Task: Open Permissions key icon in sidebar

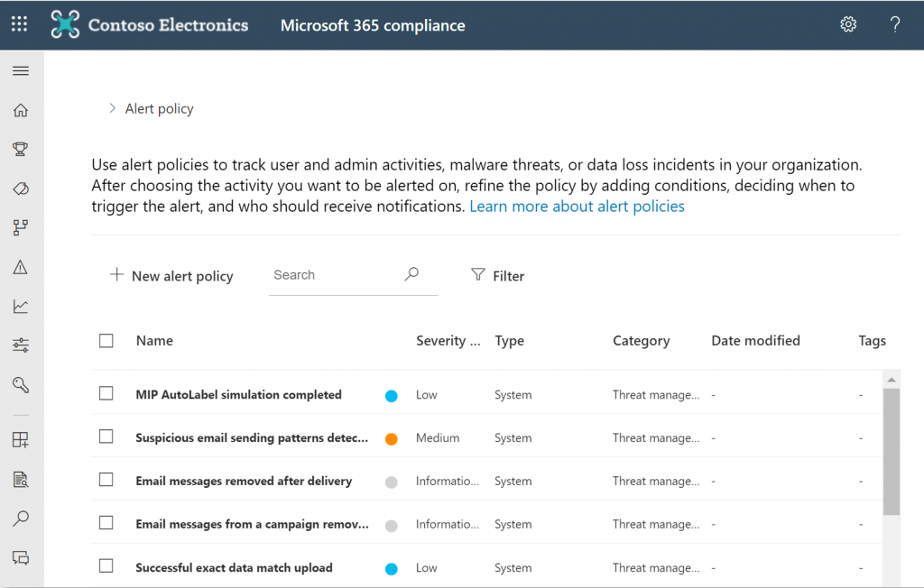Action: click(x=21, y=385)
